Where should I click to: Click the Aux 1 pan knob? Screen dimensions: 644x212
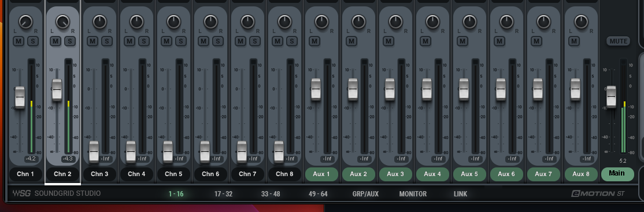point(321,21)
